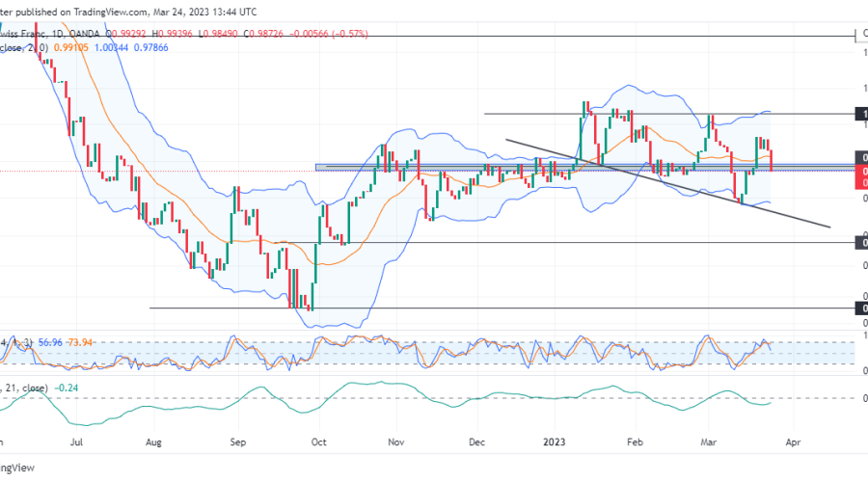
Task: Click the 'Dec' time axis label
Action: pyautogui.click(x=476, y=442)
